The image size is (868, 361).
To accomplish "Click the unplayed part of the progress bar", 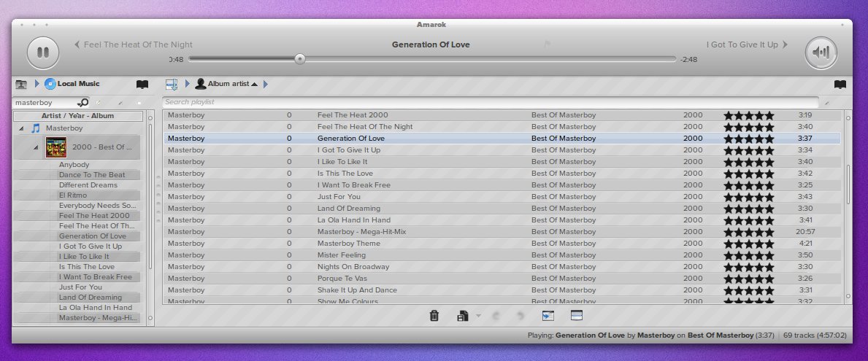I will click(490, 58).
